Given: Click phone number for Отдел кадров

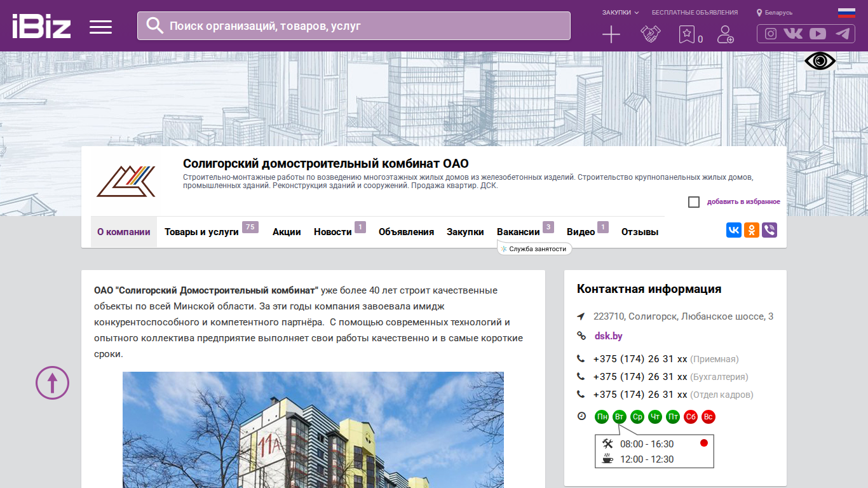Looking at the screenshot, I should (x=641, y=395).
